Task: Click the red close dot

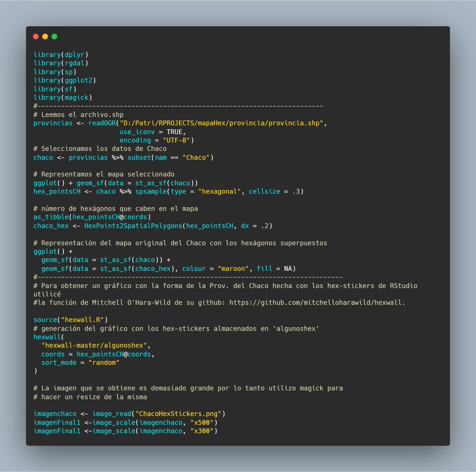Action: tap(36, 37)
